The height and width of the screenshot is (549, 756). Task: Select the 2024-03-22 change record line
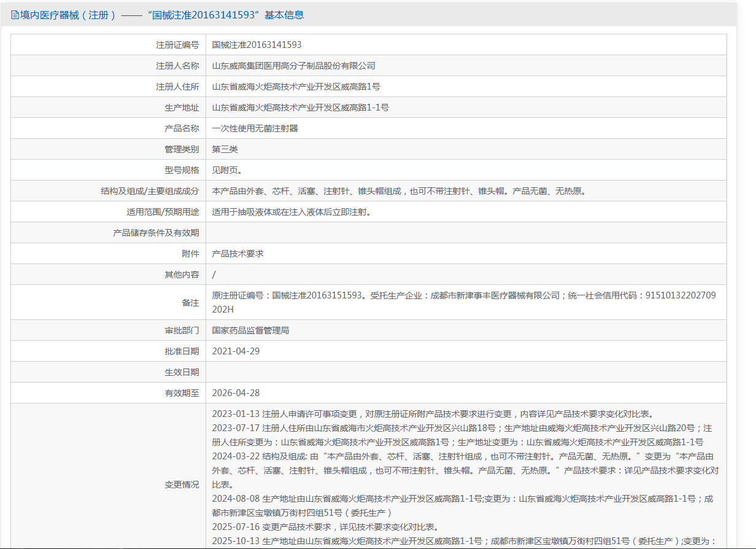click(465, 470)
